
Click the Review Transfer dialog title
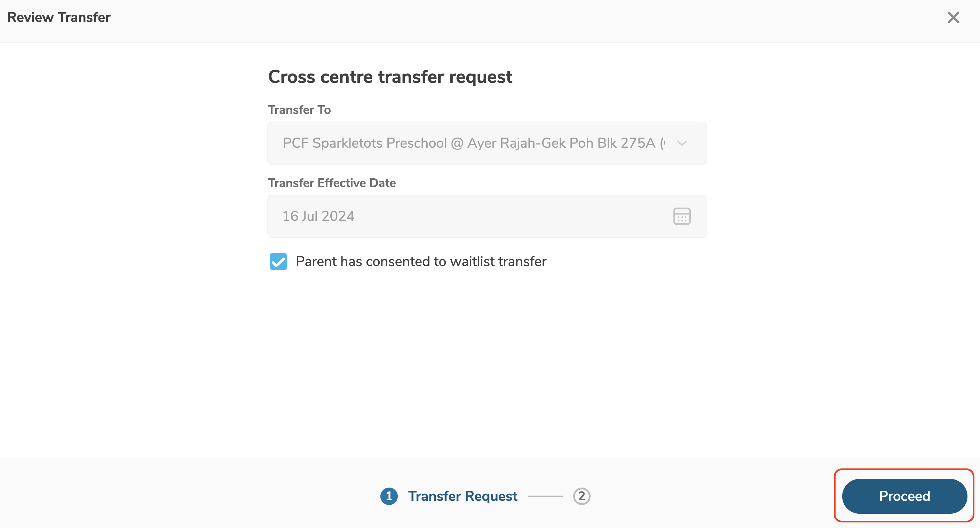coord(59,17)
